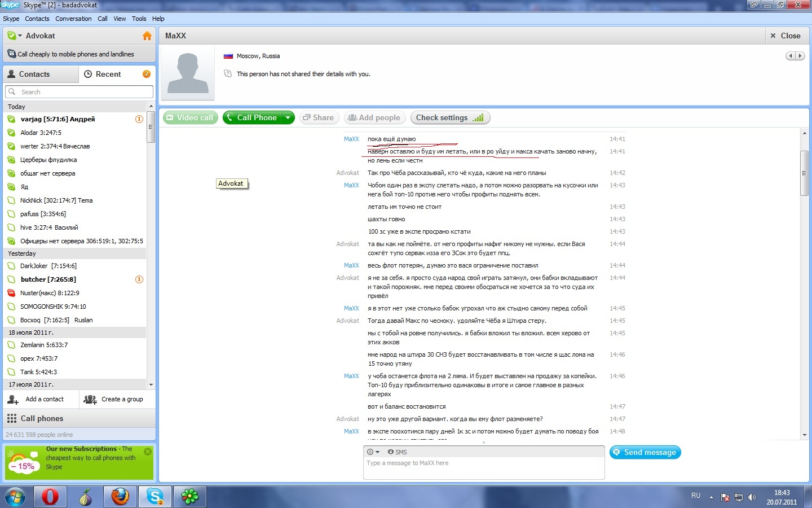Expand the Call Phone dropdown arrow
This screenshot has width=812, height=508.
click(288, 117)
